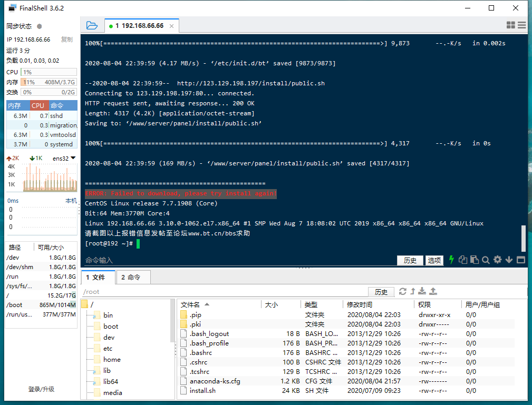Click the .pip folder icon
This screenshot has width=532, height=405.
coord(183,315)
